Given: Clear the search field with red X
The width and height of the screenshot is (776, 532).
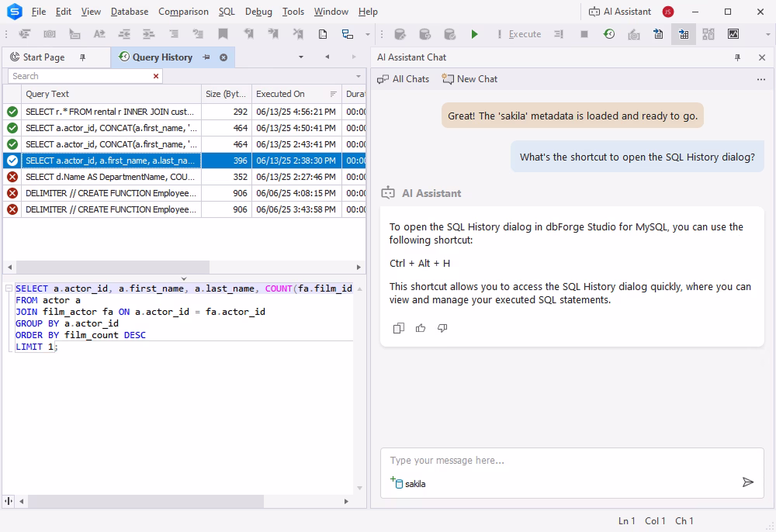Looking at the screenshot, I should [156, 76].
